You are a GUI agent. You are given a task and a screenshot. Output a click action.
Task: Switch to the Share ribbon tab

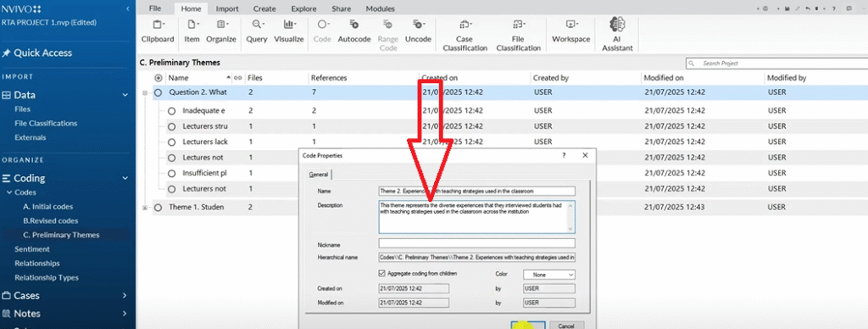pos(341,8)
